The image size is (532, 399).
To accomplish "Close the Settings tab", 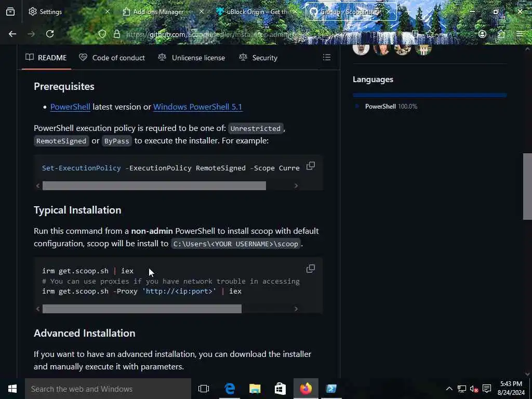I will [x=107, y=11].
